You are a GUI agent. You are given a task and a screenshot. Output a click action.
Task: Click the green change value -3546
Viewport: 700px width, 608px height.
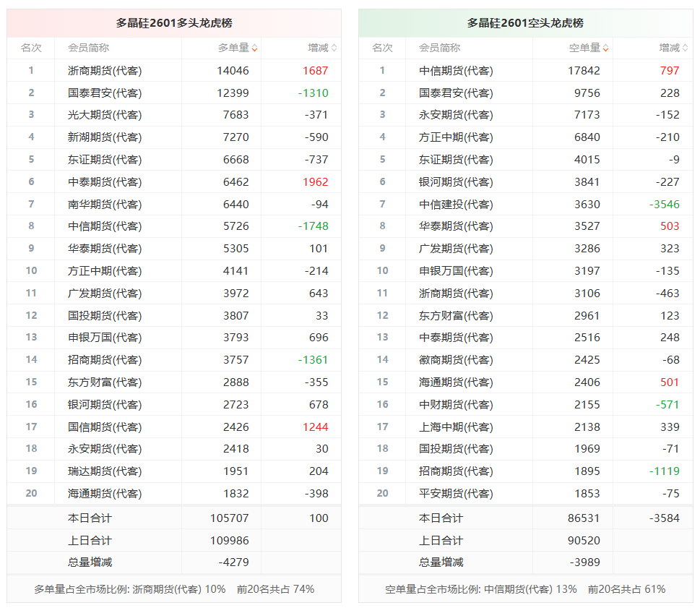(665, 204)
